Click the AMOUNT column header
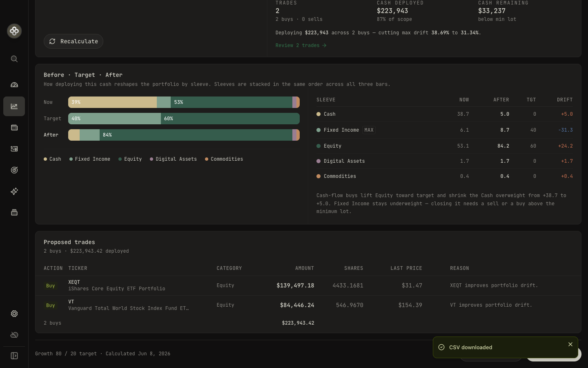Screen dimensions: 588x368 [x=305, y=268]
